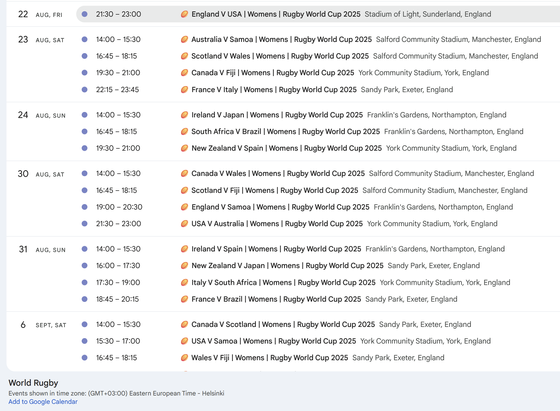This screenshot has width=560, height=411.
Task: Click calendar color dot for England V USA
Action: click(85, 14)
